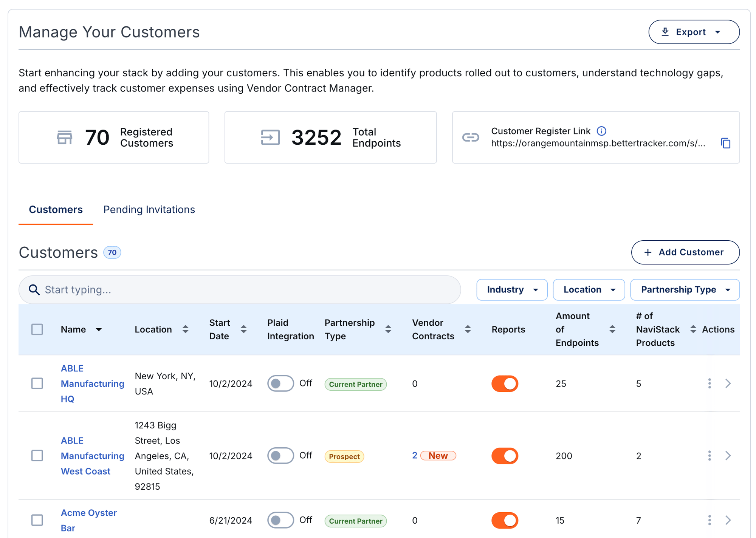Open the Location filter dropdown
Screen dimensions: 756x538
pyautogui.click(x=589, y=290)
